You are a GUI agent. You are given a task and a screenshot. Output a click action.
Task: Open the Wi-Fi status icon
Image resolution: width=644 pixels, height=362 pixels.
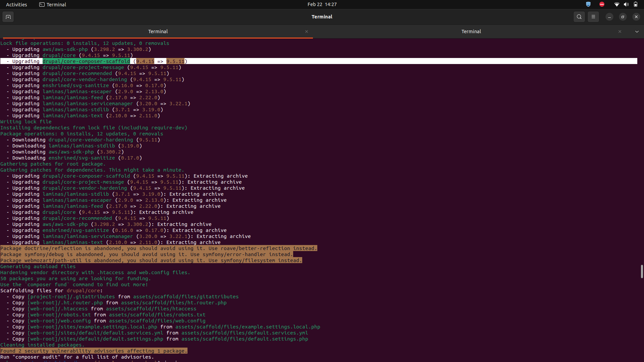tap(616, 4)
